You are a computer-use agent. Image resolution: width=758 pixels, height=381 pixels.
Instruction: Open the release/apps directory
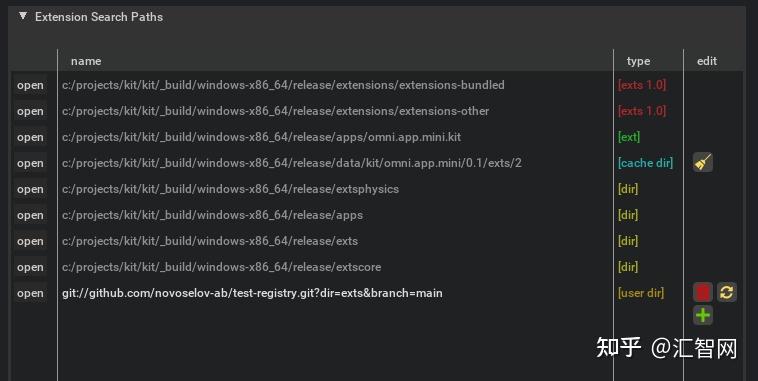(x=30, y=215)
